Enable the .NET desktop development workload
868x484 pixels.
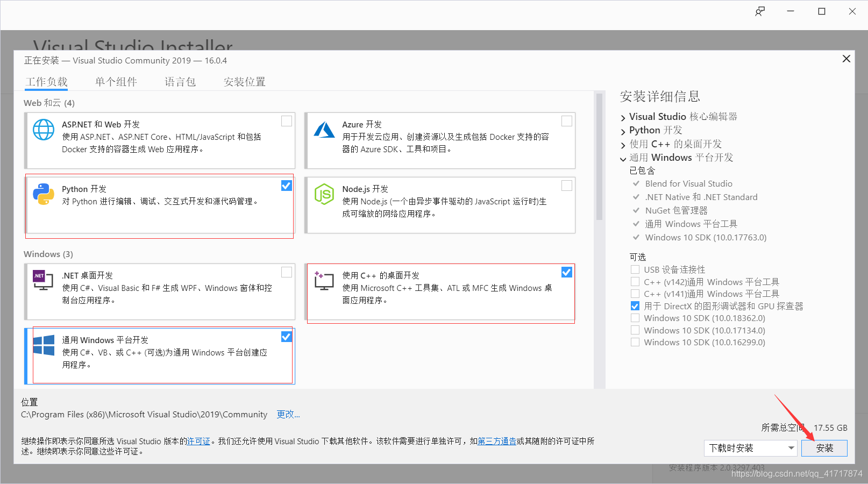point(287,272)
